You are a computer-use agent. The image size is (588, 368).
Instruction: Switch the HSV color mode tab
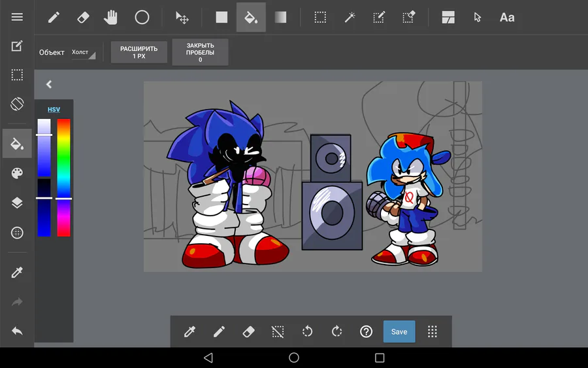tap(54, 110)
